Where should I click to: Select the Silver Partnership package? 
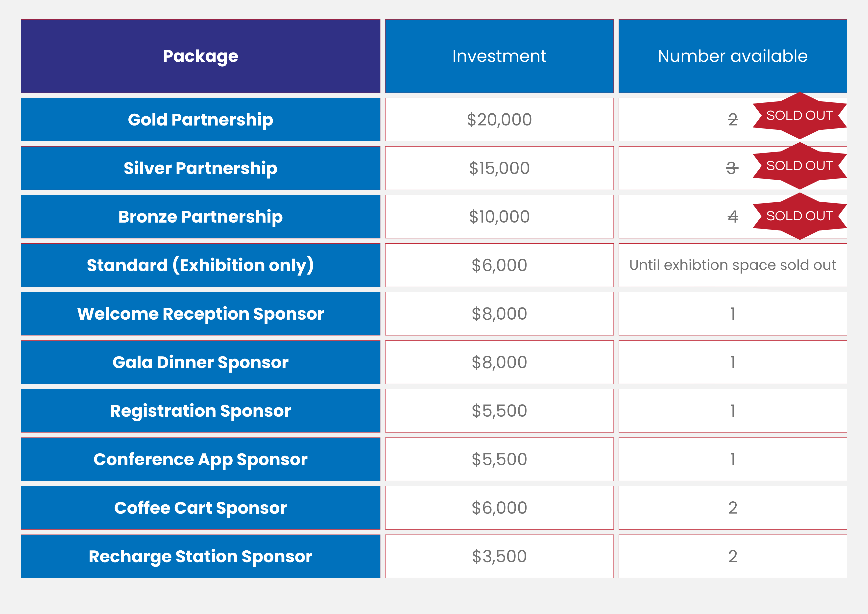pos(200,168)
